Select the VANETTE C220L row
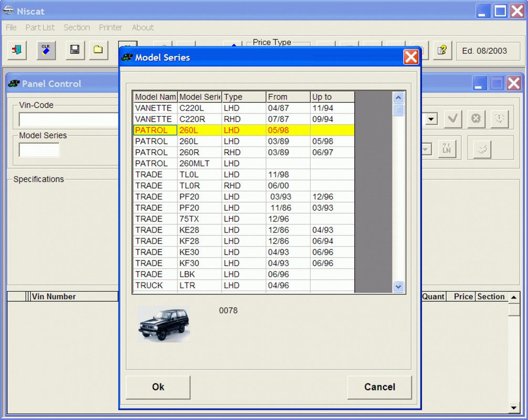Screen dimensions: 528x420 pyautogui.click(x=244, y=108)
